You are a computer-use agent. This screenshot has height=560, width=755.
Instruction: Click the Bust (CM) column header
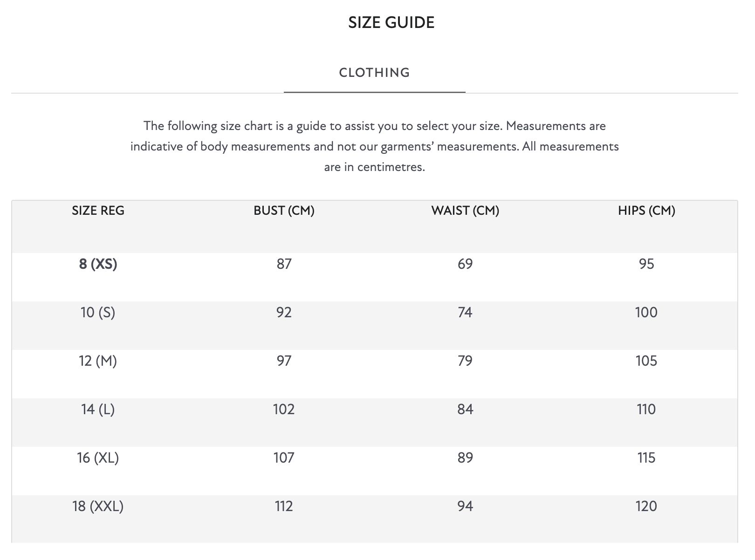(284, 211)
